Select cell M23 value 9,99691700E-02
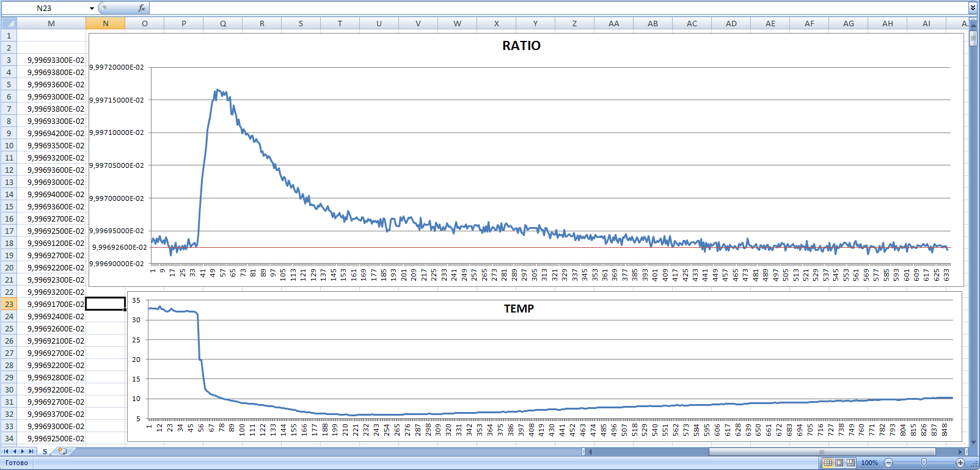980x470 pixels. [x=51, y=304]
